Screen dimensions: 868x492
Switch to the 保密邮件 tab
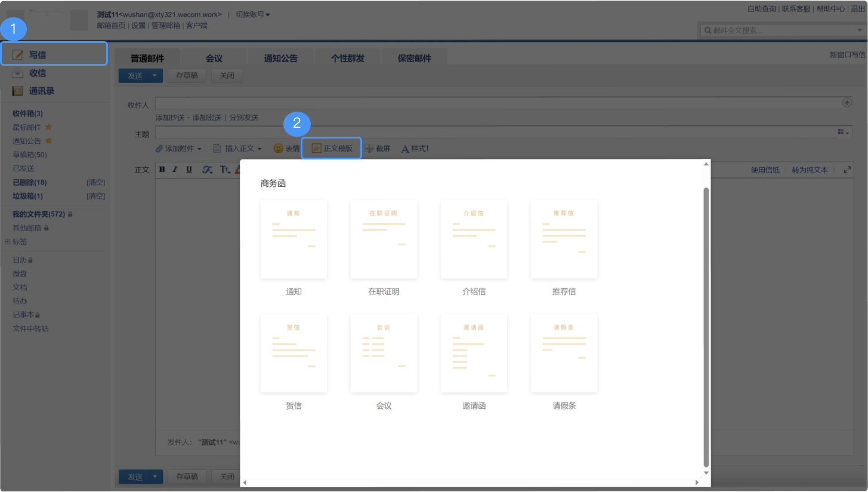(x=415, y=58)
